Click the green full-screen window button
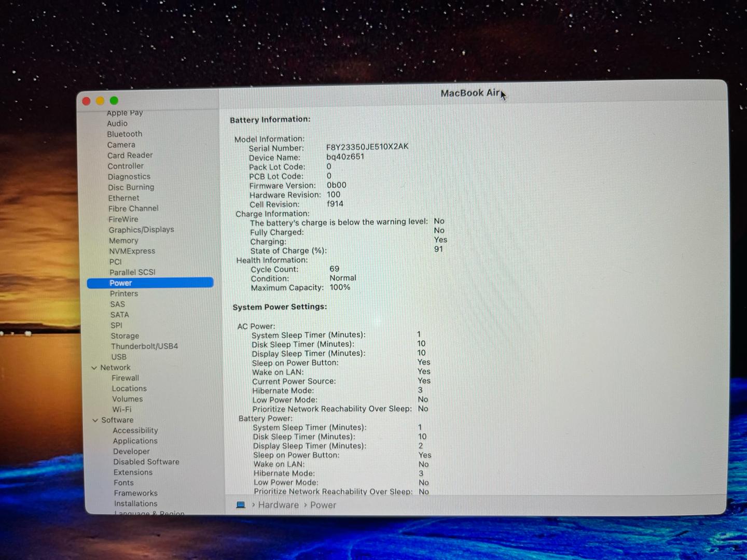 (x=114, y=101)
